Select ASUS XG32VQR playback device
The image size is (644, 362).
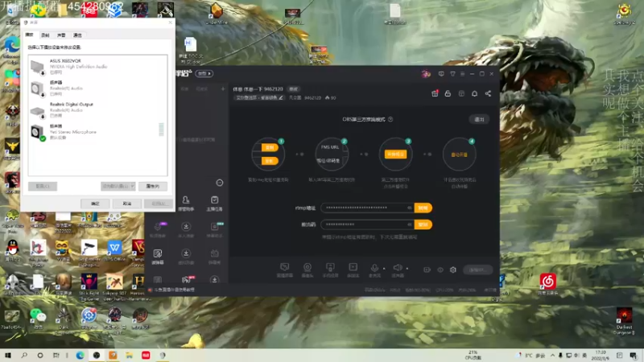pos(97,67)
